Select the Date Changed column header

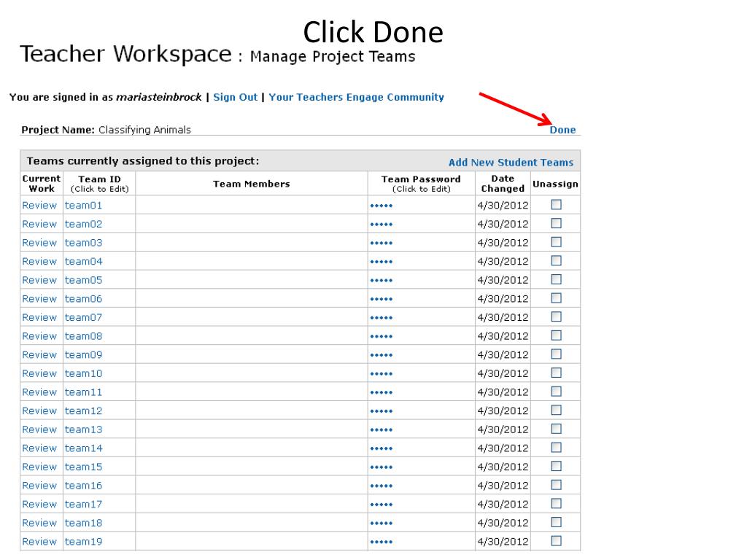503,183
